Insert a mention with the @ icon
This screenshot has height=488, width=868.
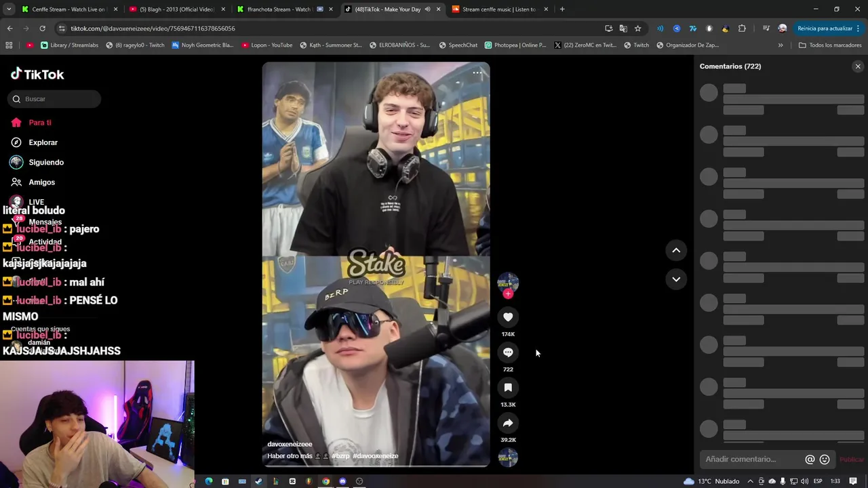point(810,459)
